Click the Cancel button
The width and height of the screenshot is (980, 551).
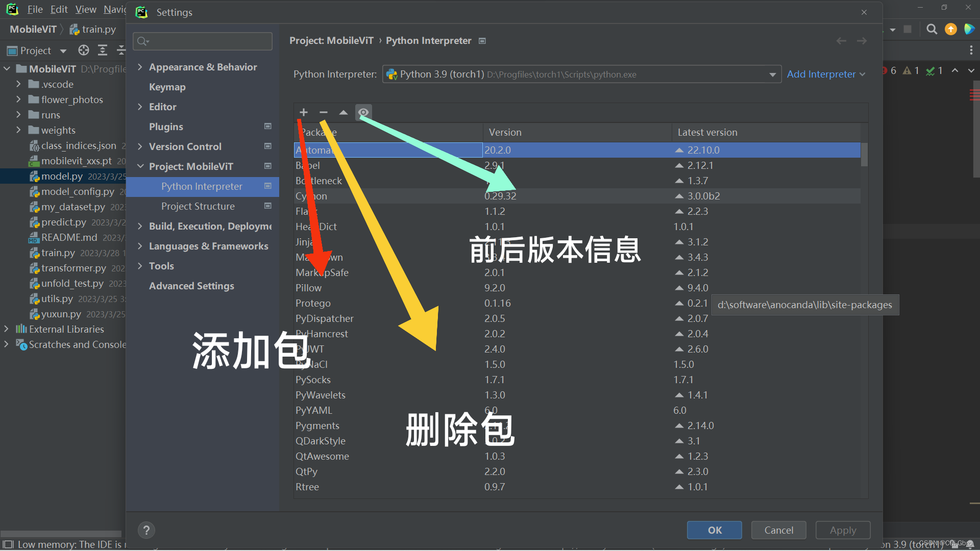pos(779,530)
